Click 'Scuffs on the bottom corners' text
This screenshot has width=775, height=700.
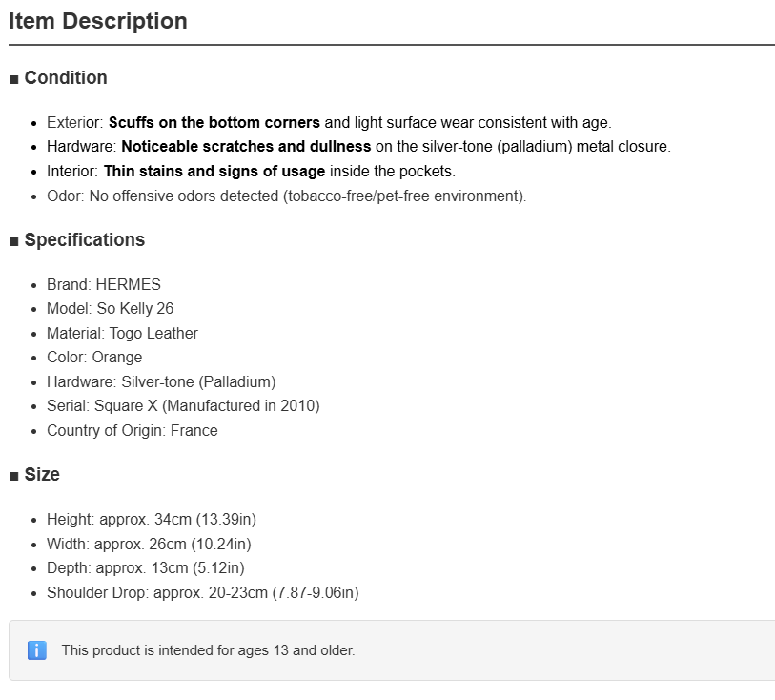(x=214, y=123)
